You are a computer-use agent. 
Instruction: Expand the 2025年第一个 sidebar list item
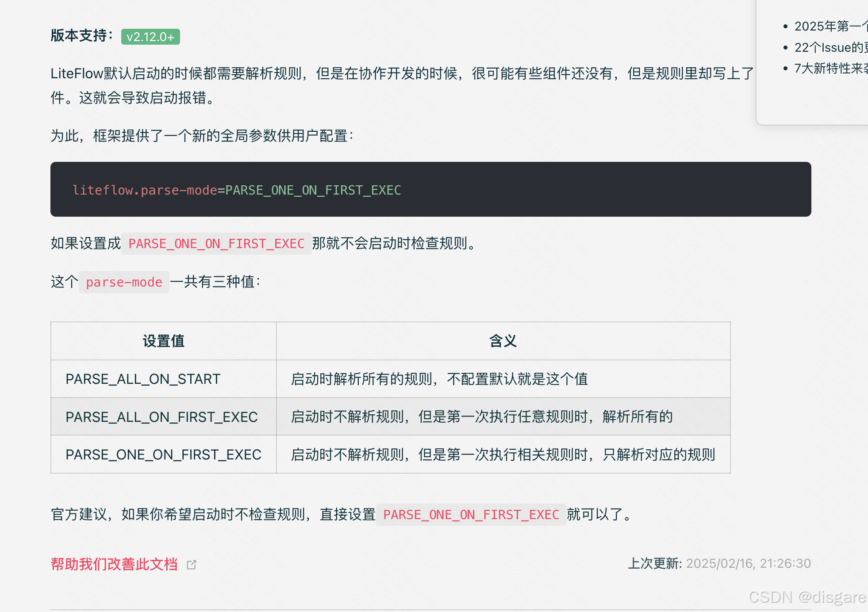831,26
